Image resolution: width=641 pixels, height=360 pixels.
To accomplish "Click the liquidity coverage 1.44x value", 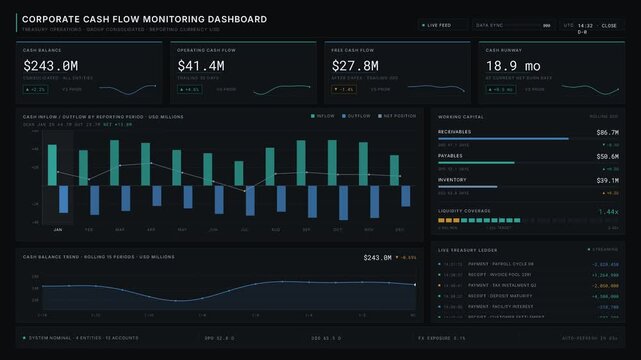I will (609, 212).
